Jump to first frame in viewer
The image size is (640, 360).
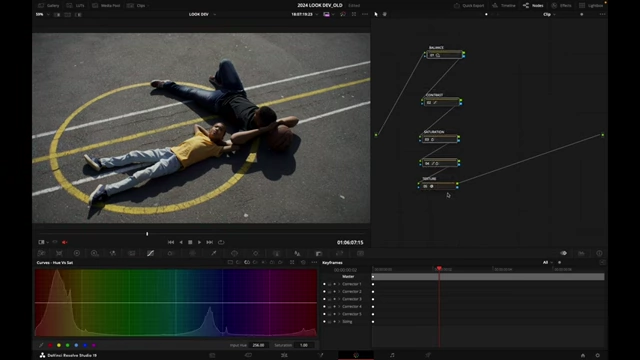coord(171,242)
